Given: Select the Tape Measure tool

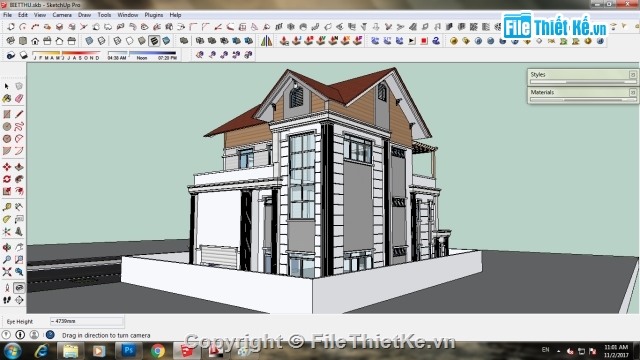Looking at the screenshot, I should pyautogui.click(x=7, y=207).
